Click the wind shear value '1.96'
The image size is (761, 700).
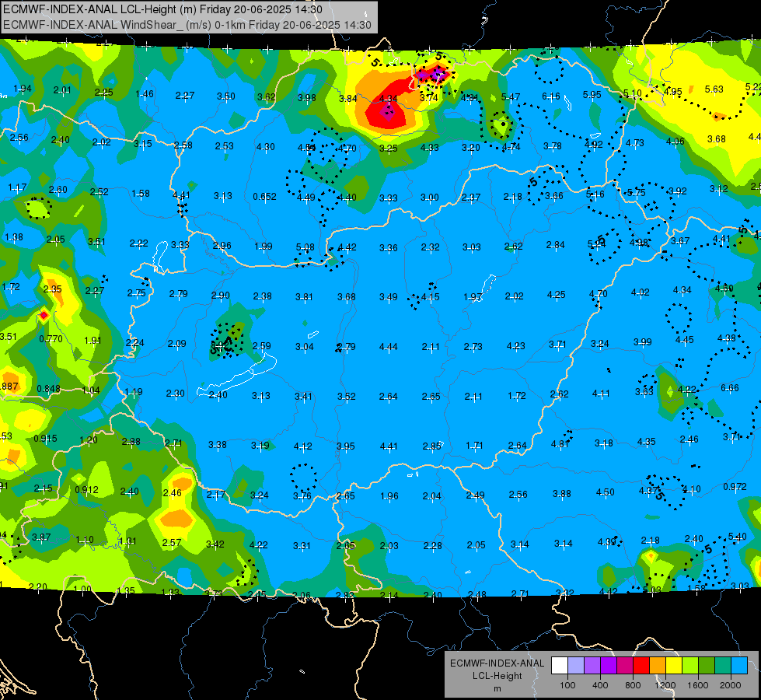pyautogui.click(x=389, y=496)
